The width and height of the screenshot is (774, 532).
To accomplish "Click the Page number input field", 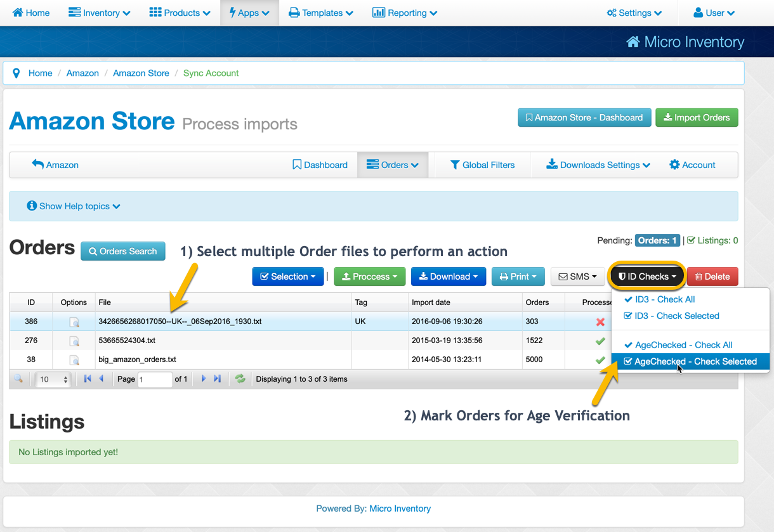I will 155,379.
